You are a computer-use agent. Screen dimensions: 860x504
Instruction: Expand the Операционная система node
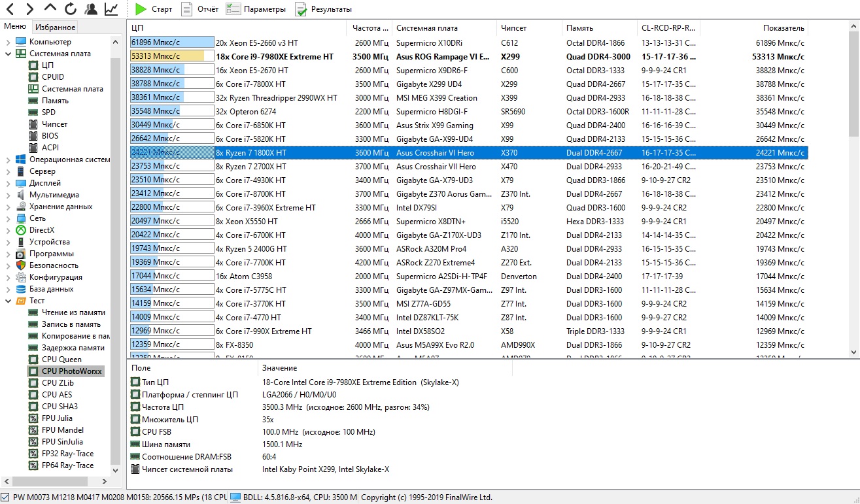[x=7, y=160]
